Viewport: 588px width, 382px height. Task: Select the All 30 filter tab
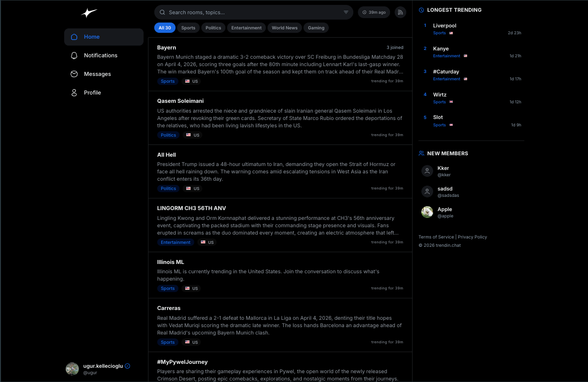coord(165,28)
